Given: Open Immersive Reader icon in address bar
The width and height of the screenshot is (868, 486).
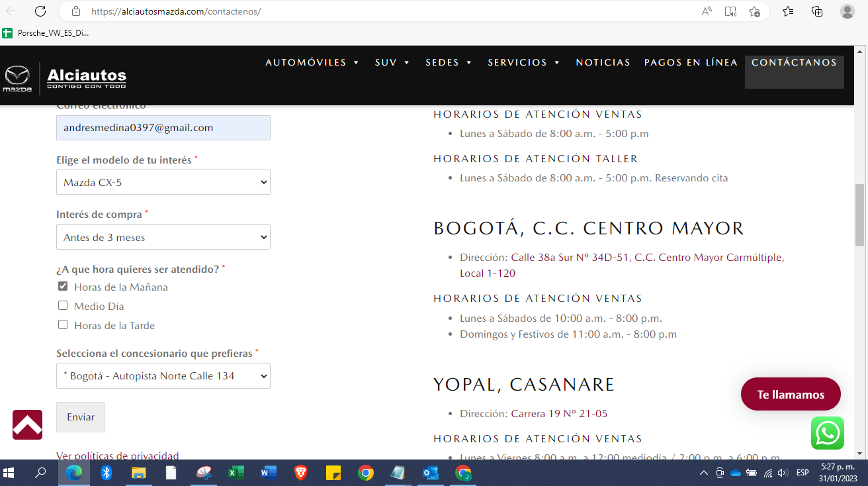Looking at the screenshot, I should pyautogui.click(x=730, y=11).
